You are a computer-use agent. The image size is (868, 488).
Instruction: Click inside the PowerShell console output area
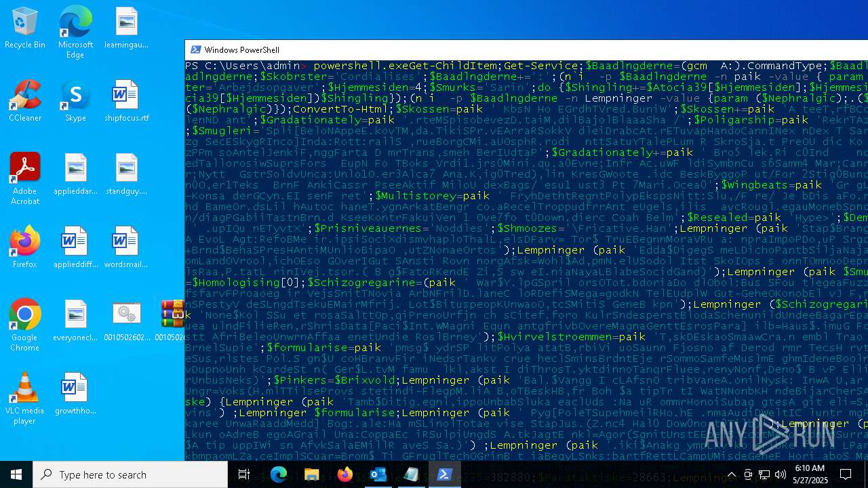[526, 261]
